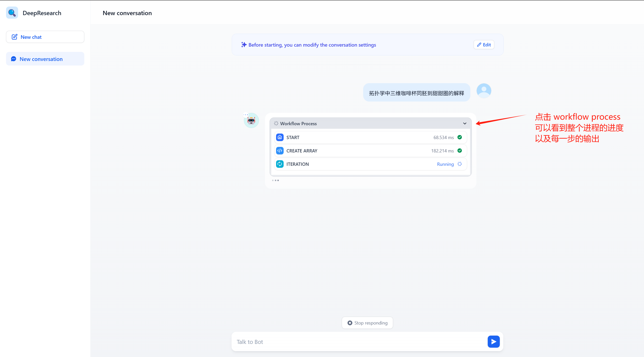Image resolution: width=644 pixels, height=357 pixels.
Task: Click the pencil icon in New chat
Action: (x=15, y=37)
